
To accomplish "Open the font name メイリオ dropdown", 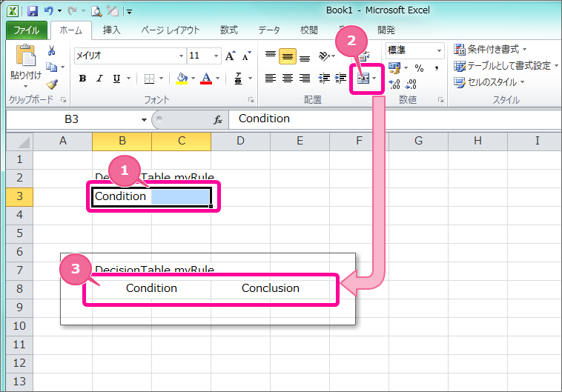I will click(181, 56).
